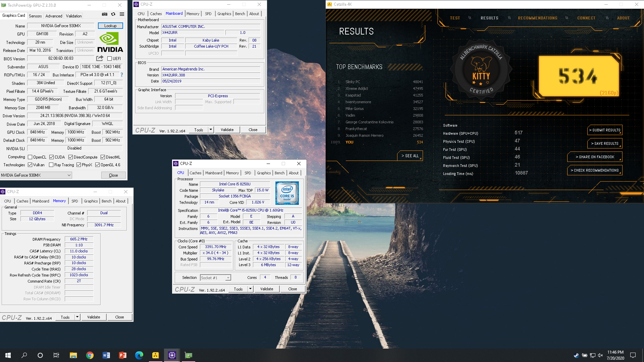Open Connect menu in Catzilla
Viewport: 644px width, 362px height.
[x=586, y=18]
